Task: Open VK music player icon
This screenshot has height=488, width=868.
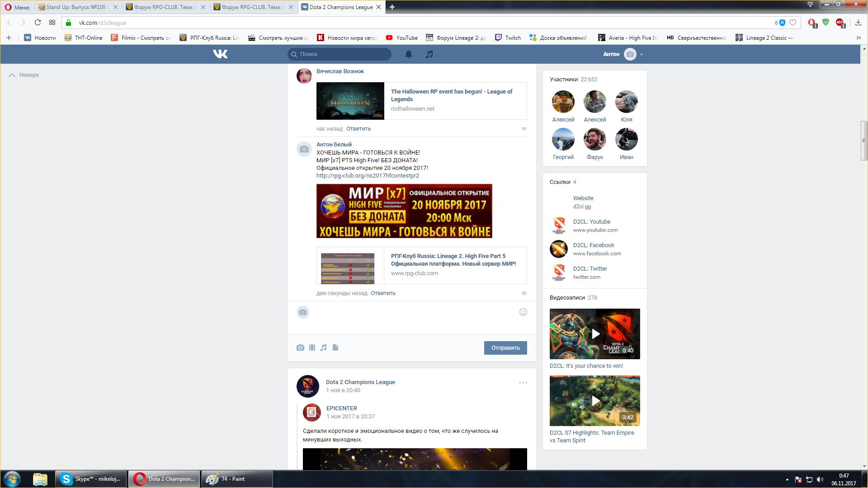Action: pyautogui.click(x=429, y=54)
